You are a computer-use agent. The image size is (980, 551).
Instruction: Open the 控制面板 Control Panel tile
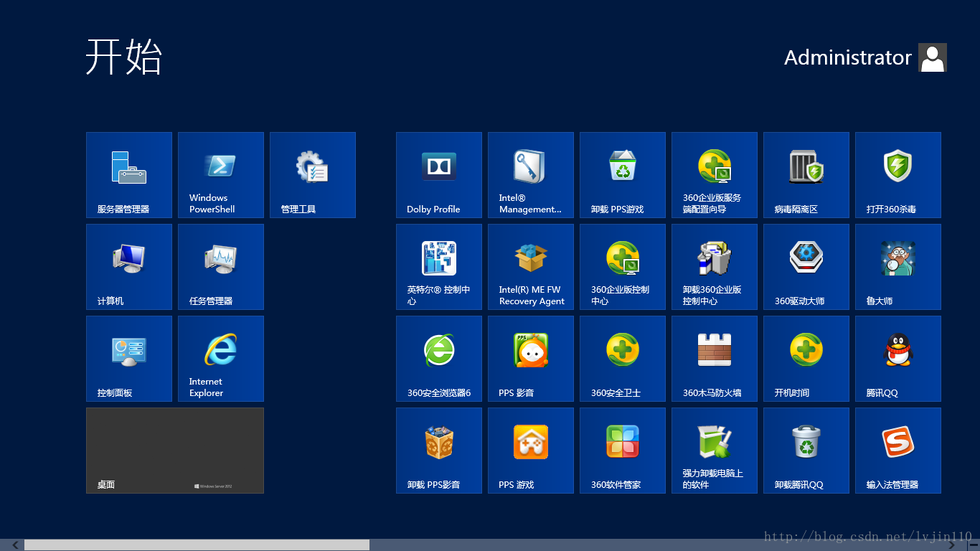coord(129,359)
